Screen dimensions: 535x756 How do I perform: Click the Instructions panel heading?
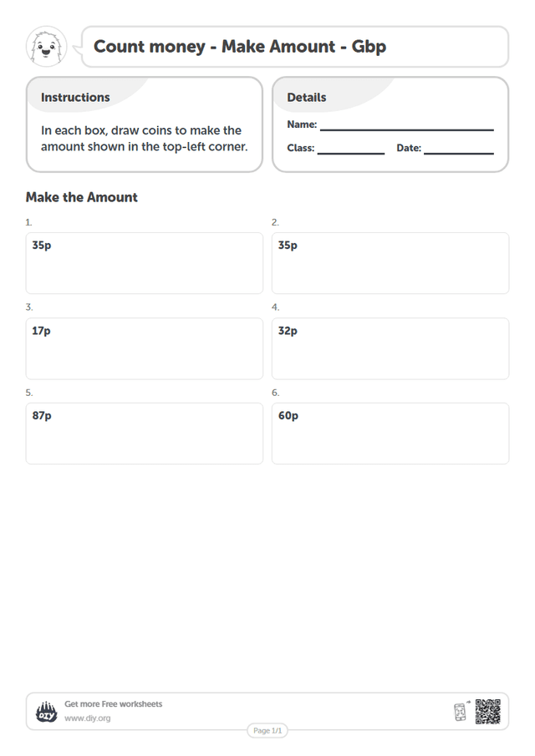[75, 98]
